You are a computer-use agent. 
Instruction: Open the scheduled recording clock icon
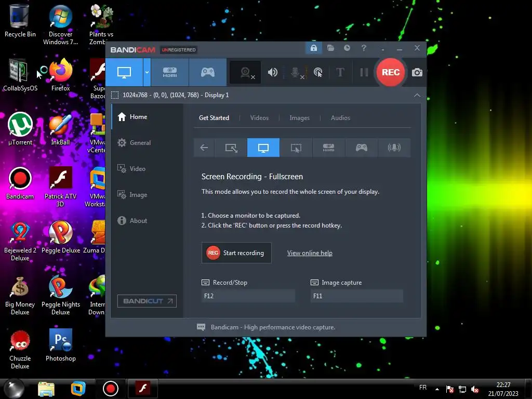coord(347,48)
